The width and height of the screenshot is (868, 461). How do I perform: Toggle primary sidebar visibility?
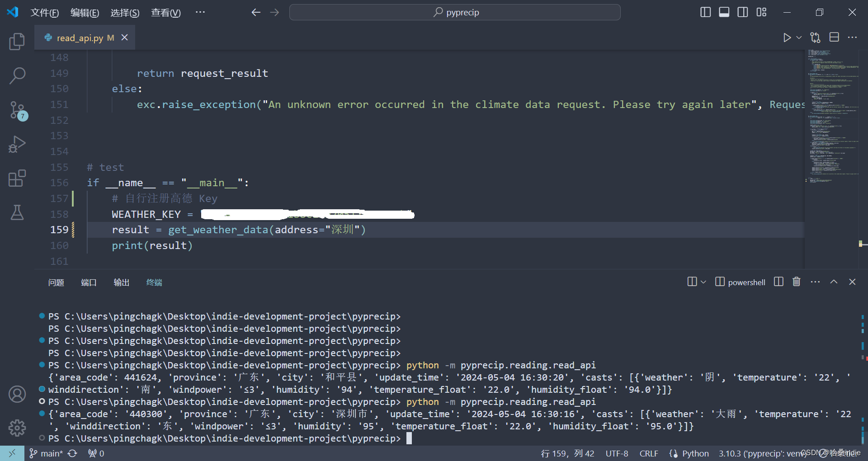point(705,12)
